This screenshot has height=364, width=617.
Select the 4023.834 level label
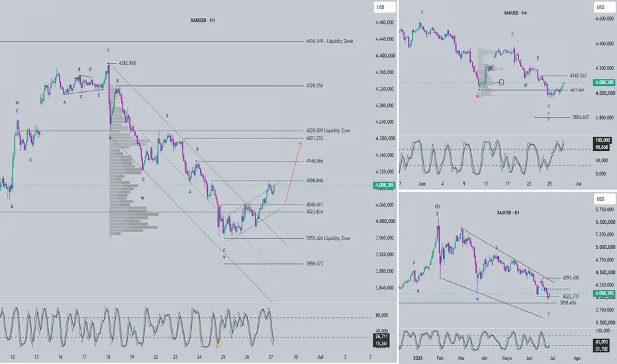(x=314, y=212)
